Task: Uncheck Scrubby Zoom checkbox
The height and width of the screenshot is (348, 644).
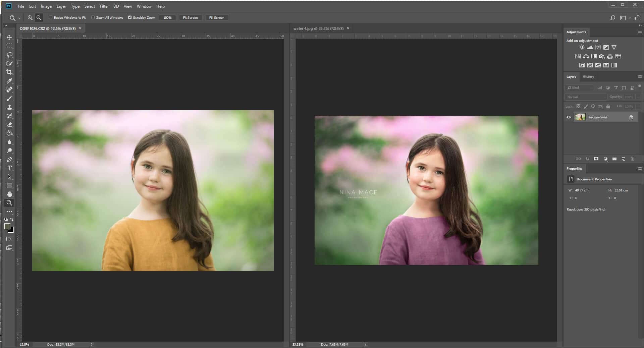Action: (130, 17)
